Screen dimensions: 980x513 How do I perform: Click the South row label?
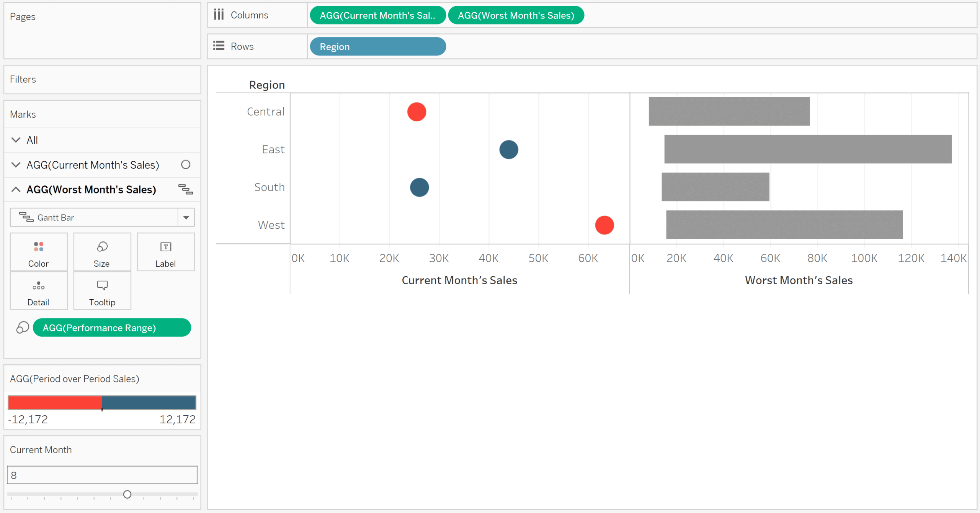269,187
